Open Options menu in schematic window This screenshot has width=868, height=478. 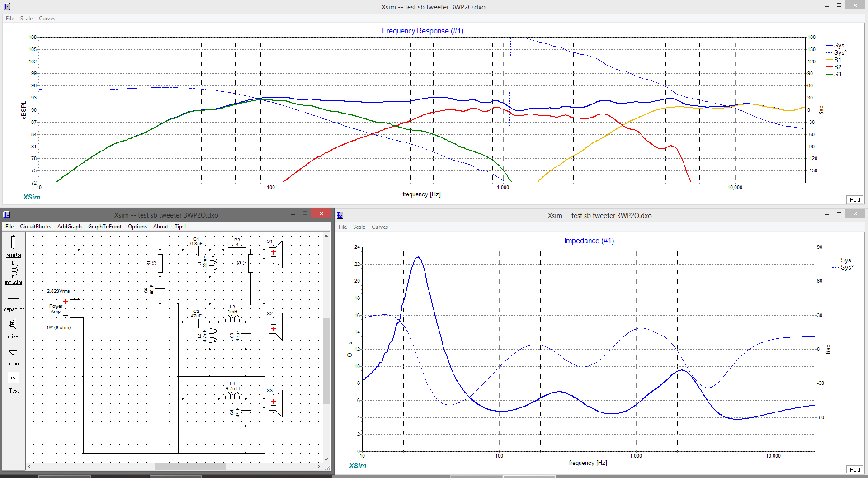(137, 227)
